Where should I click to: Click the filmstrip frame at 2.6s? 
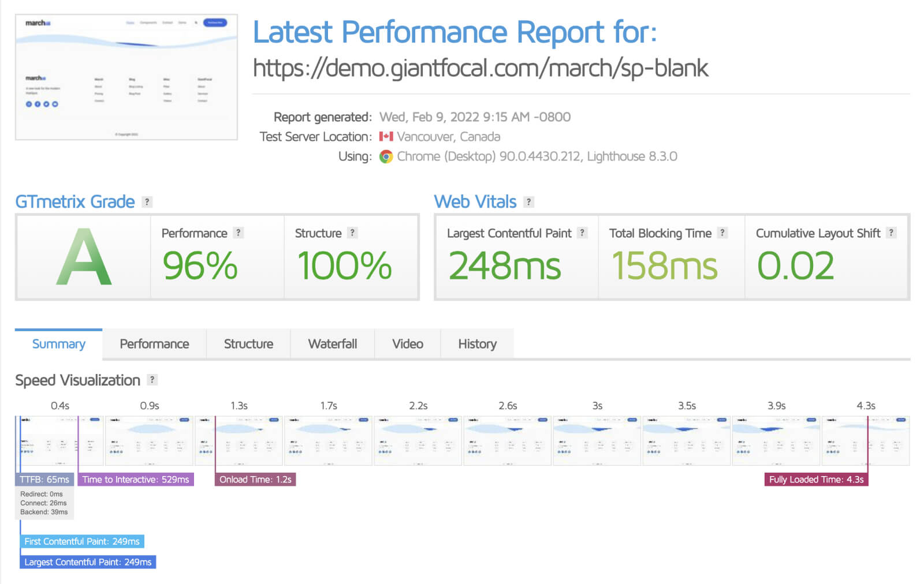(x=508, y=440)
